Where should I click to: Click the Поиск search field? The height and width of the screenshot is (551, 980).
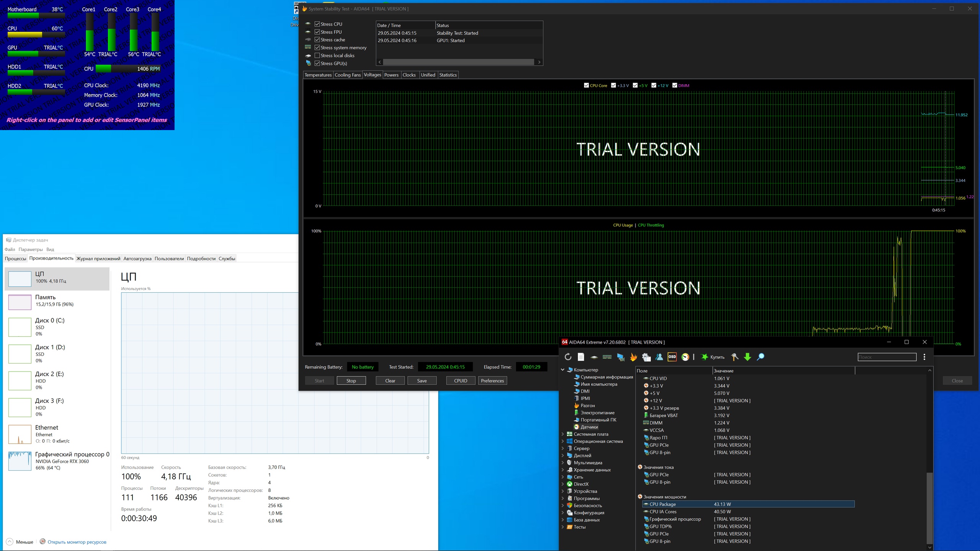click(887, 357)
